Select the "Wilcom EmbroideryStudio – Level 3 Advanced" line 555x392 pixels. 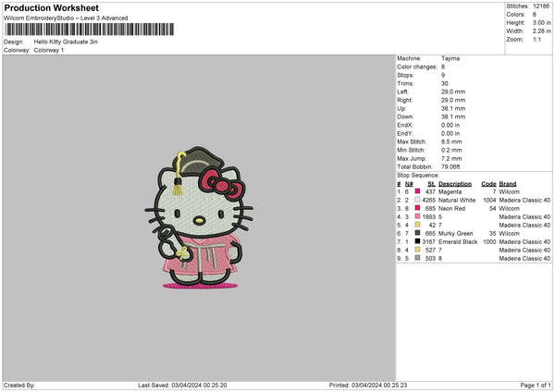tap(66, 18)
